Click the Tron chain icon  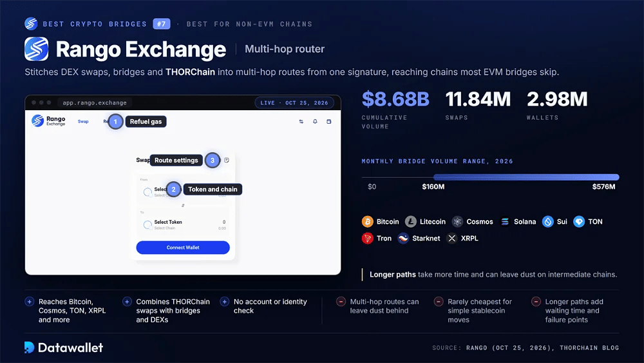pos(368,238)
